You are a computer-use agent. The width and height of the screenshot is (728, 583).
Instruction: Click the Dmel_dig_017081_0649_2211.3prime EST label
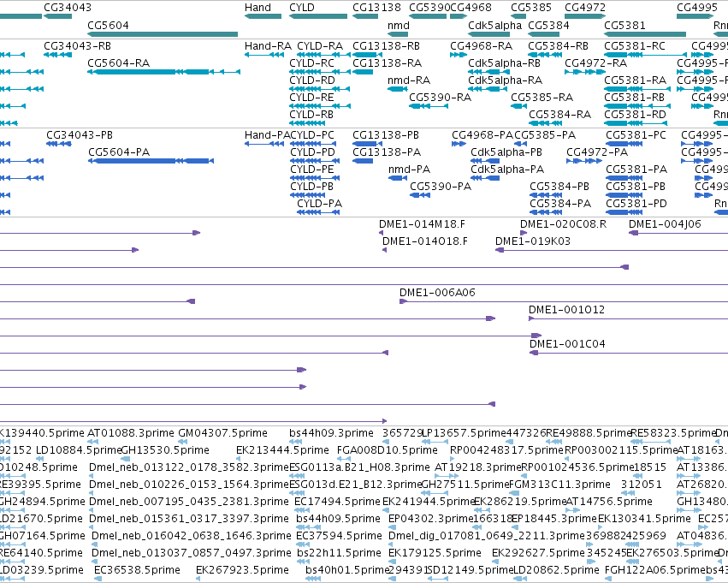pos(487,536)
